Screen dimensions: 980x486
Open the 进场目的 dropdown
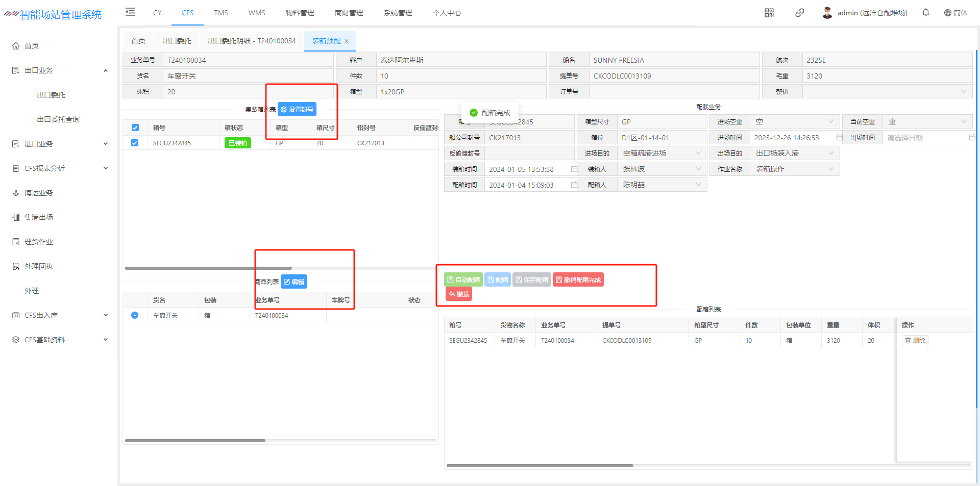click(662, 154)
